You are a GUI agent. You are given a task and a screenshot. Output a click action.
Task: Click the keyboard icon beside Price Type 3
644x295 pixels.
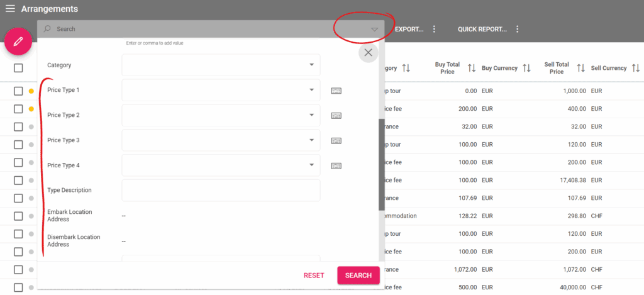(336, 141)
